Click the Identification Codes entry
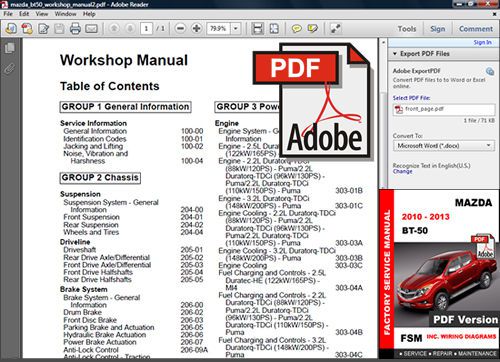 coord(95,139)
